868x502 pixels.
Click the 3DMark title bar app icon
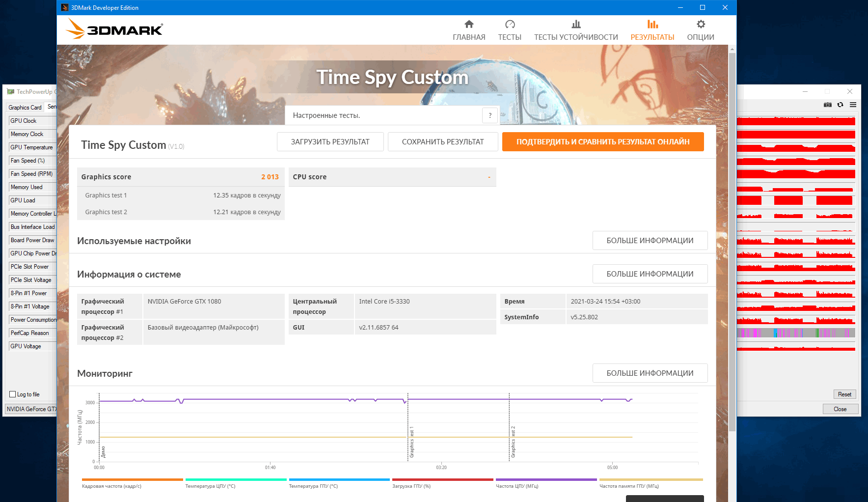click(64, 7)
